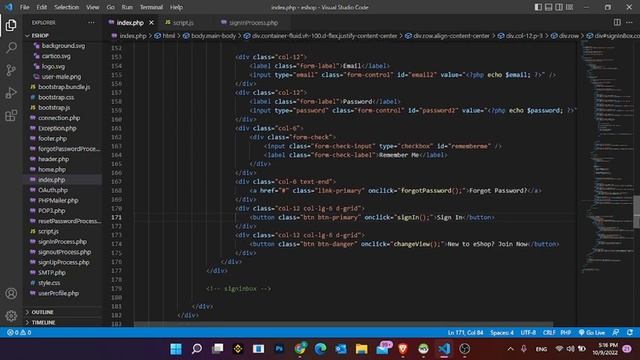
Task: Select the index.php editor tab
Action: click(130, 23)
